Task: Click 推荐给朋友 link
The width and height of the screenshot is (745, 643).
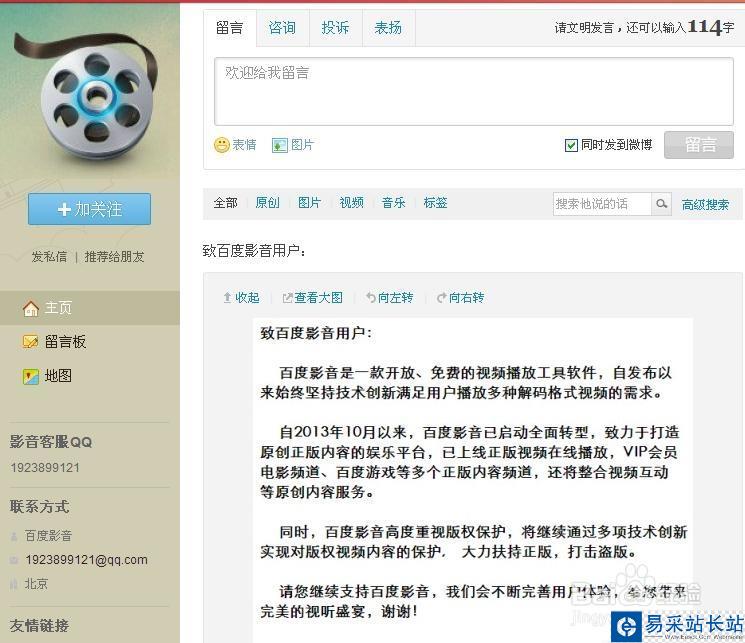Action: [115, 257]
